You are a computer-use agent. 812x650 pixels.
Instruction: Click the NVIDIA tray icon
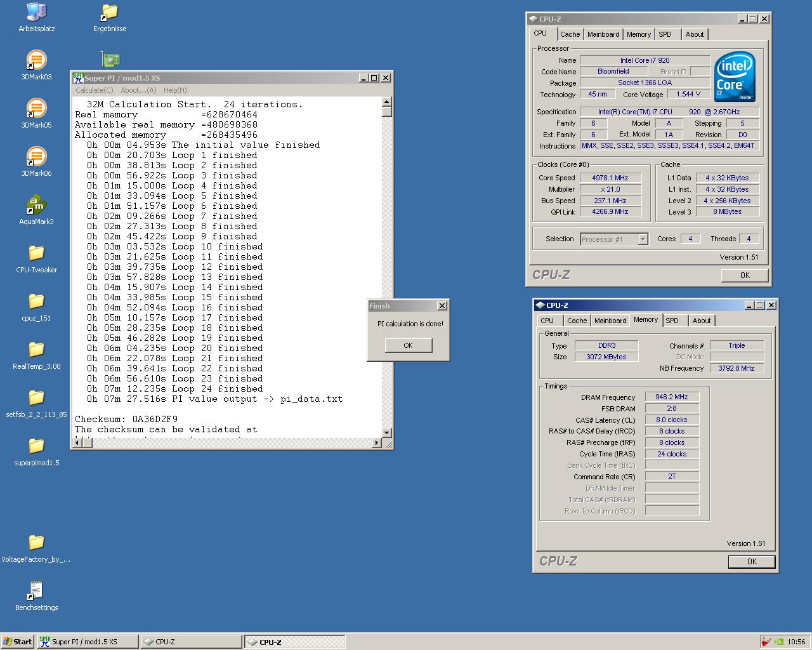pyautogui.click(x=779, y=641)
